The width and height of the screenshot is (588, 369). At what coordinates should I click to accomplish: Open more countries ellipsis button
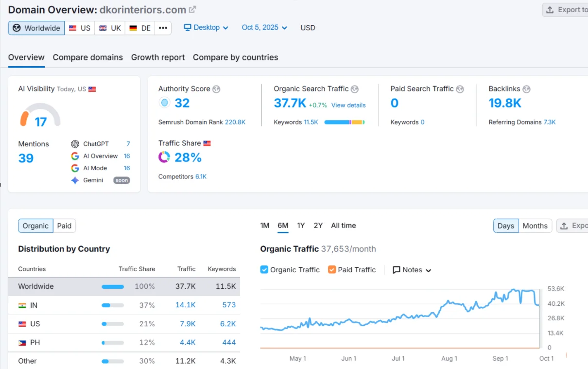click(163, 28)
